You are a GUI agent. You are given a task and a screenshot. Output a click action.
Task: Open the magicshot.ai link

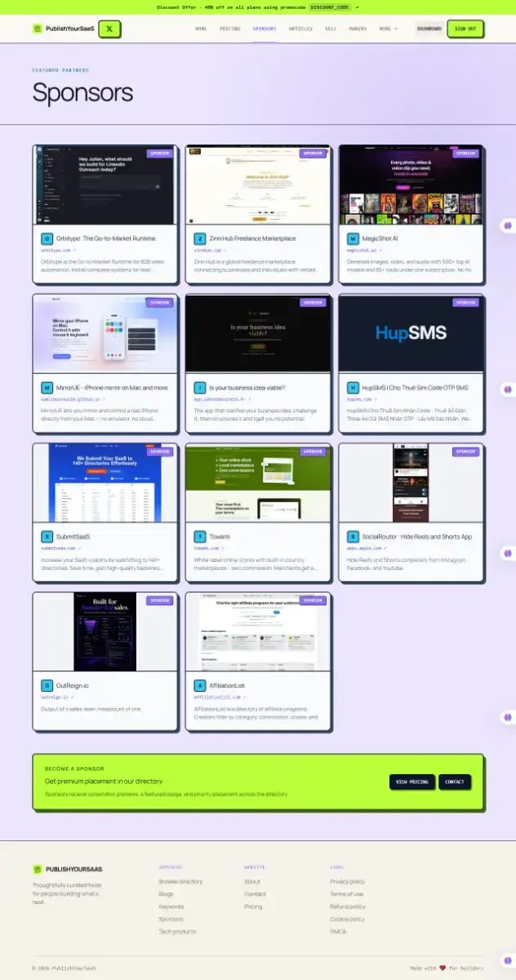[365, 250]
